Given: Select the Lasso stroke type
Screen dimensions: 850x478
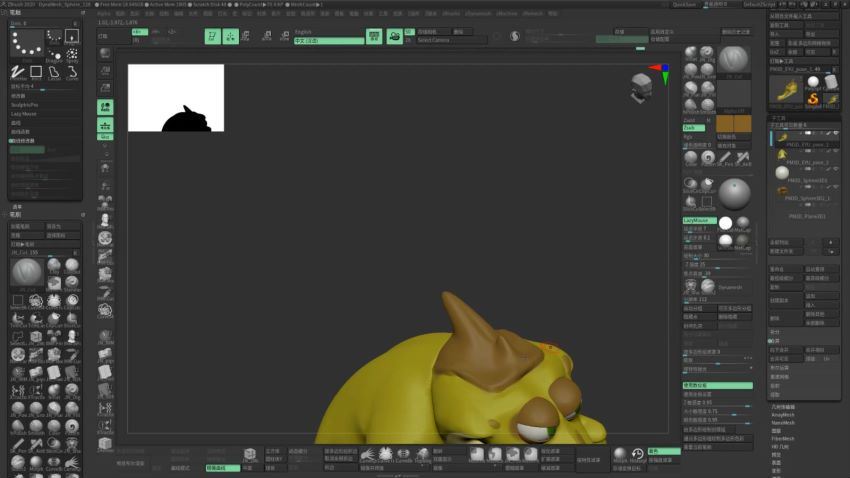Looking at the screenshot, I should 54,72.
